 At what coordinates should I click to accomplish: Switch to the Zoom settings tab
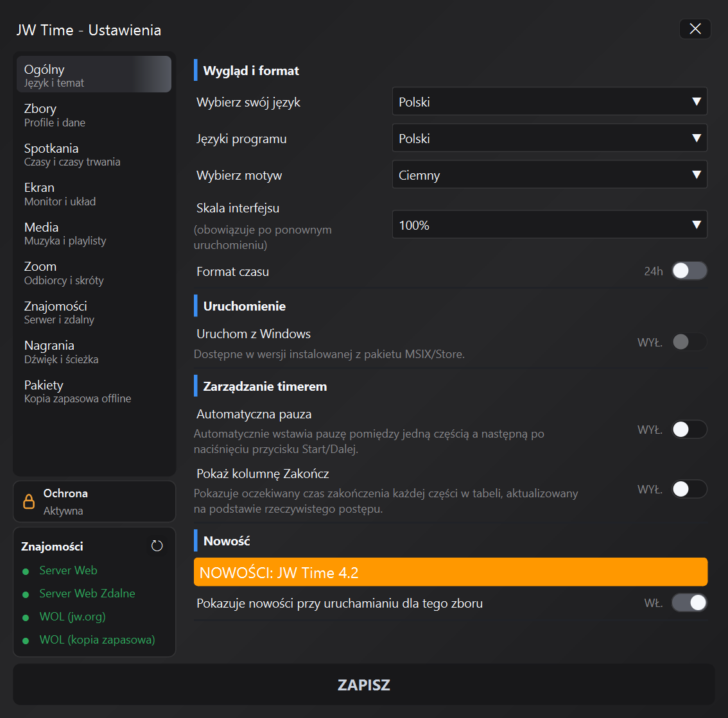[x=94, y=273]
